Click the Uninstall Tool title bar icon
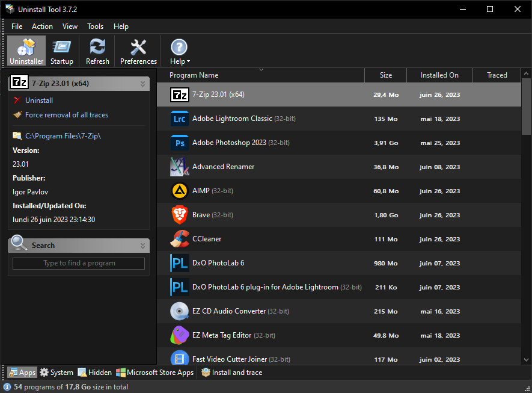The height and width of the screenshot is (393, 532). [x=10, y=9]
